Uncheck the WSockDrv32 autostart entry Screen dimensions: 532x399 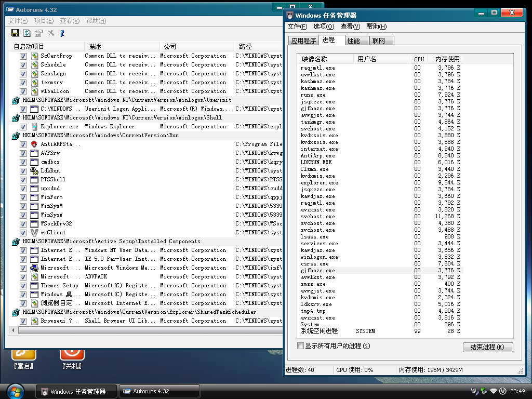[23, 223]
